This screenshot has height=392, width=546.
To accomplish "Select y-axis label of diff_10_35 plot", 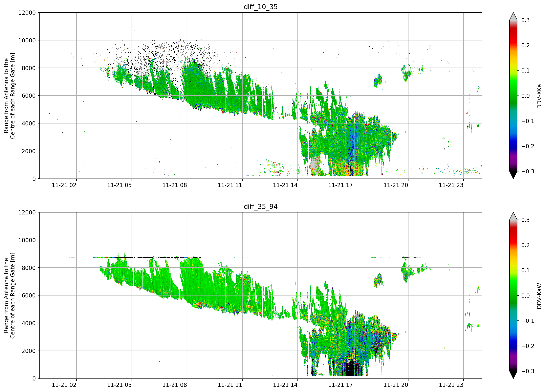I will pyautogui.click(x=9, y=96).
